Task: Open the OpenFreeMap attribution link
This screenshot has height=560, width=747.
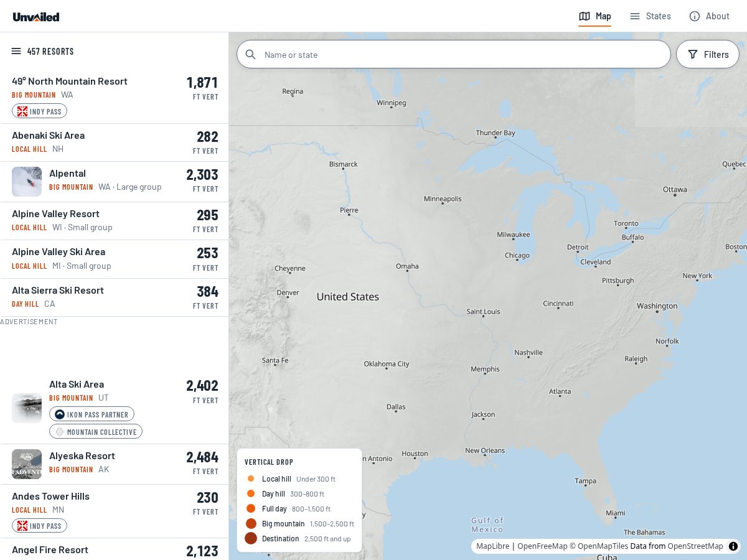Action: click(542, 546)
